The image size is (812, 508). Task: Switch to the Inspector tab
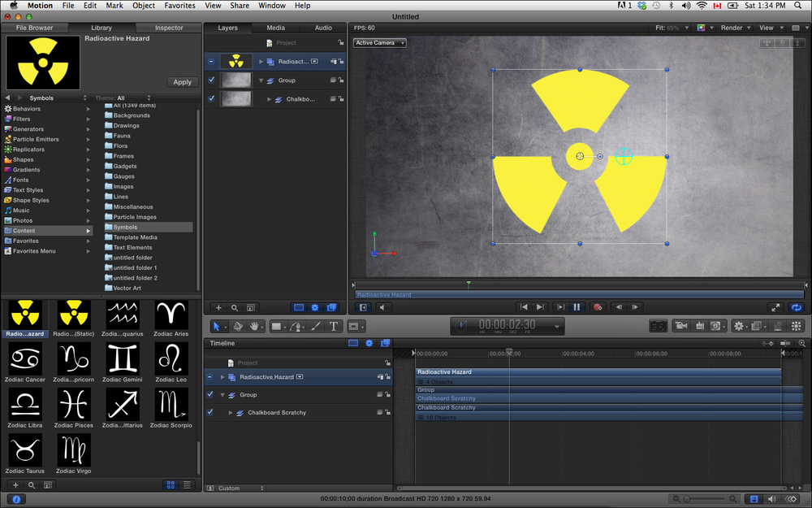click(x=169, y=28)
